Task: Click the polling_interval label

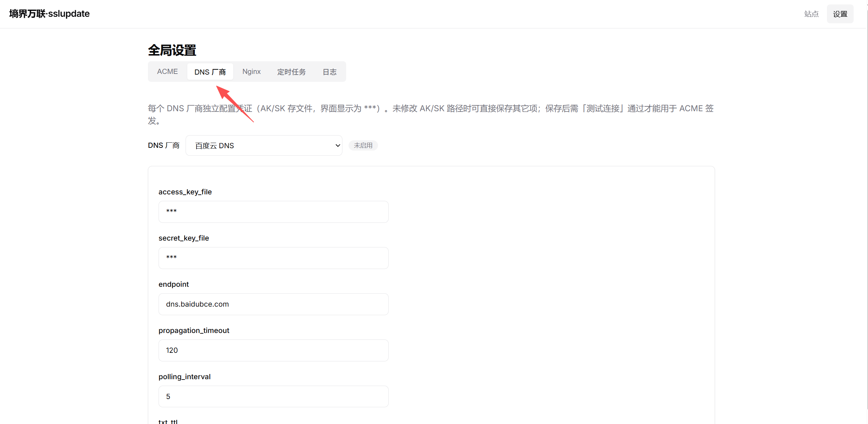Action: pos(185,377)
